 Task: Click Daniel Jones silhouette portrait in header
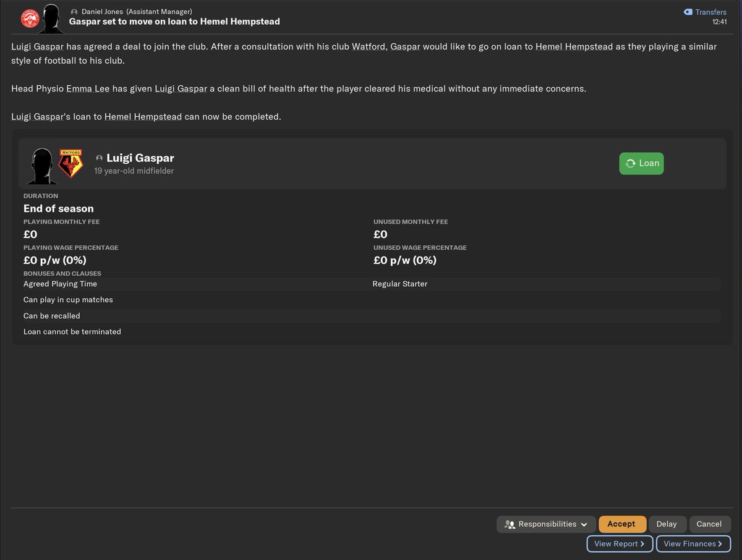click(x=51, y=17)
